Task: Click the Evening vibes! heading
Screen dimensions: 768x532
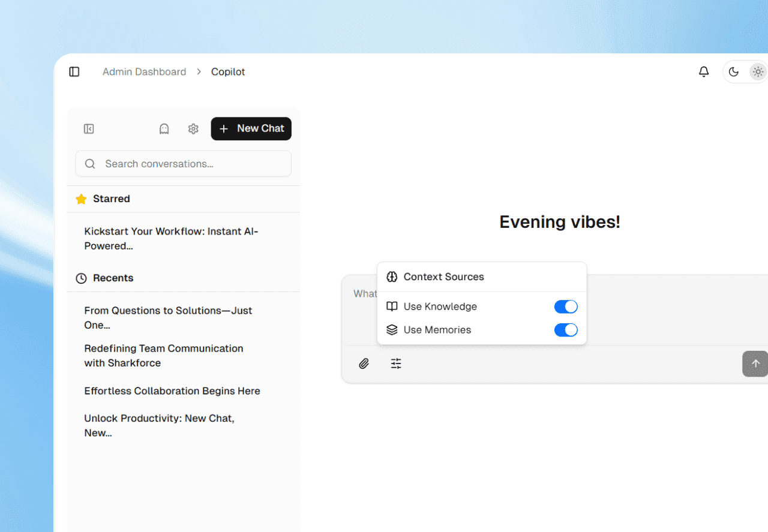Action: coord(560,222)
